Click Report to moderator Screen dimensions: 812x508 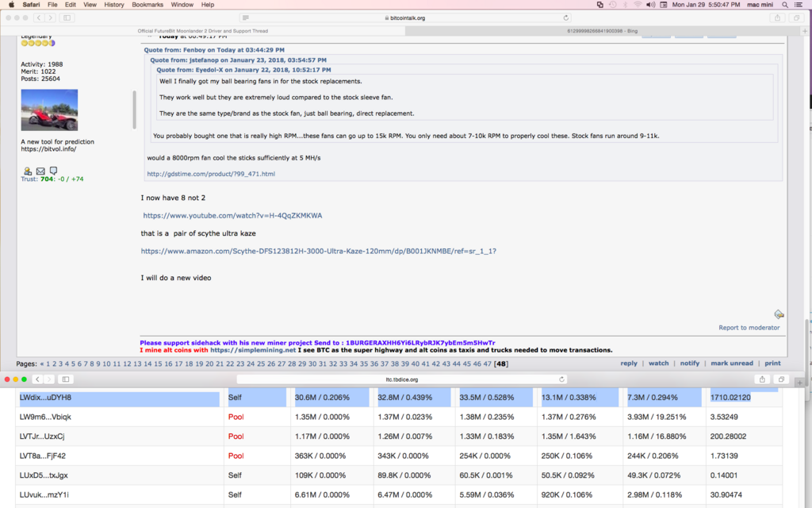pos(749,328)
